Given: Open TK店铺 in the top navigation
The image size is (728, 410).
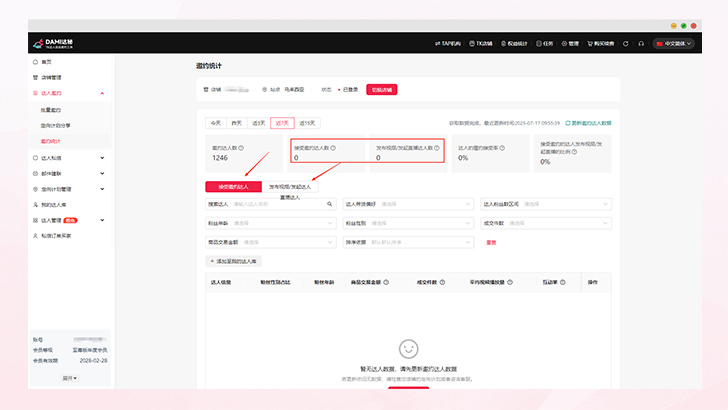Looking at the screenshot, I should pos(481,44).
